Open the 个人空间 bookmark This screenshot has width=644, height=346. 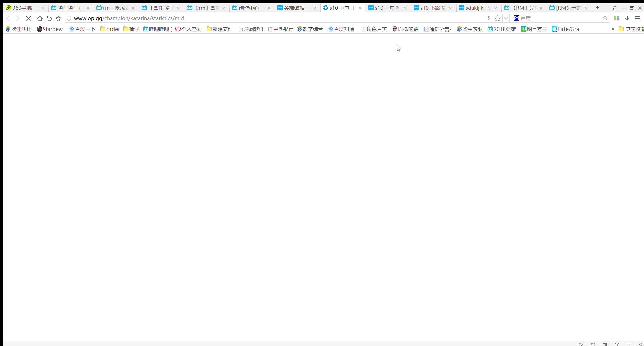click(x=189, y=29)
